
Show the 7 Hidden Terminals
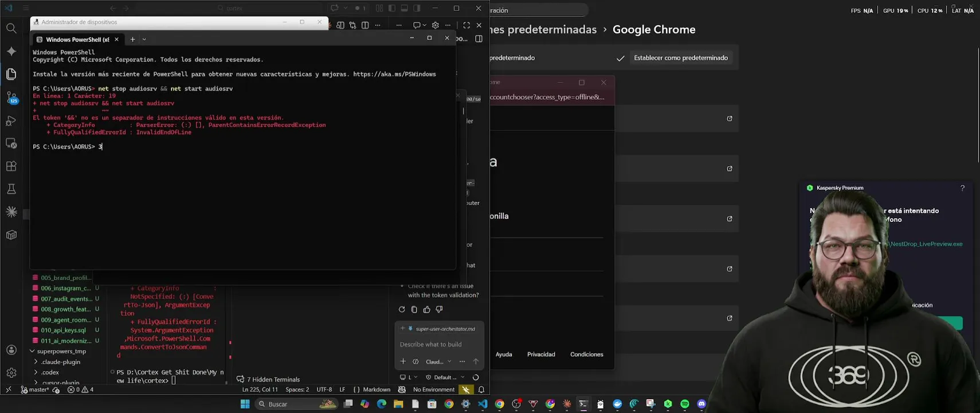pyautogui.click(x=268, y=379)
